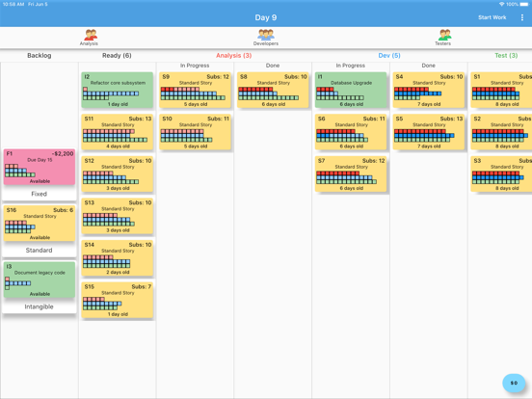Tap the Fixed backlog category label
532x399 pixels.
pos(39,194)
